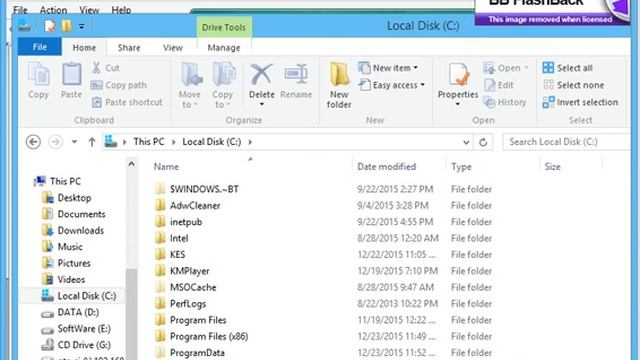Click the Cut scissors icon
640x360 pixels.
pos(96,68)
